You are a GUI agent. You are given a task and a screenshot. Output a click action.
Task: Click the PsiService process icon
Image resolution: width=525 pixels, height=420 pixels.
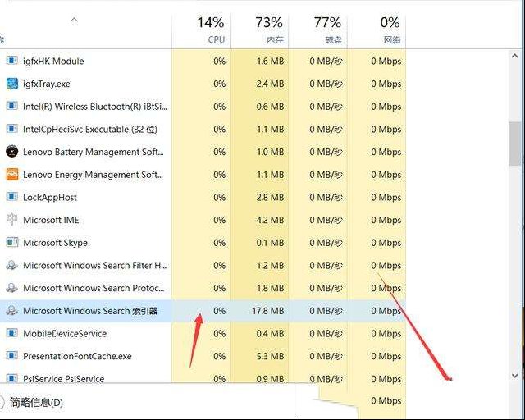(12, 378)
